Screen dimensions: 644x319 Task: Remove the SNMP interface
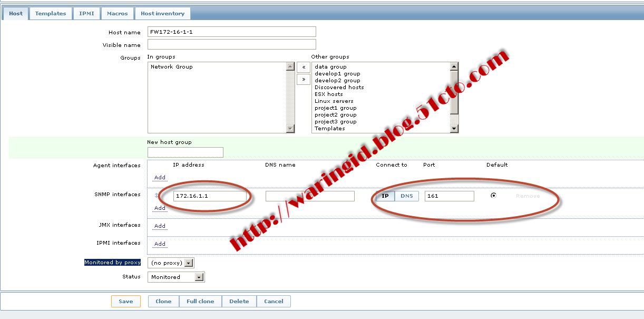coord(528,196)
